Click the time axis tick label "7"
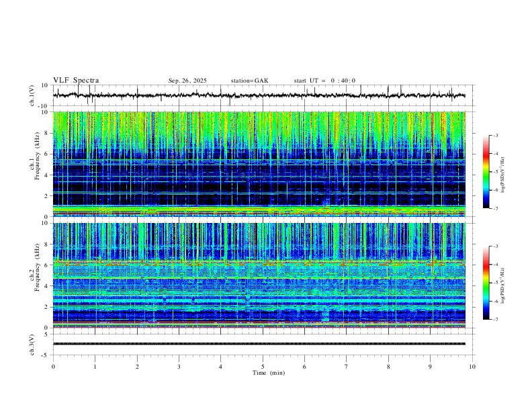Image resolution: width=532 pixels, height=411 pixels. pyautogui.click(x=347, y=367)
